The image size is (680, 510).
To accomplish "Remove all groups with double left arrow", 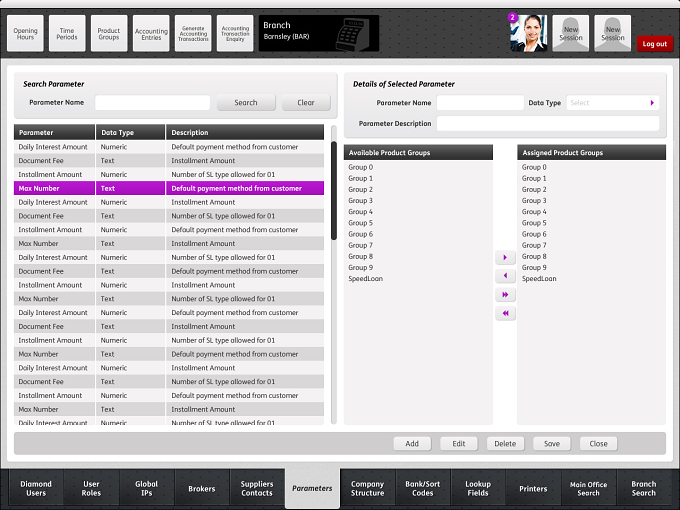I will pos(505,313).
